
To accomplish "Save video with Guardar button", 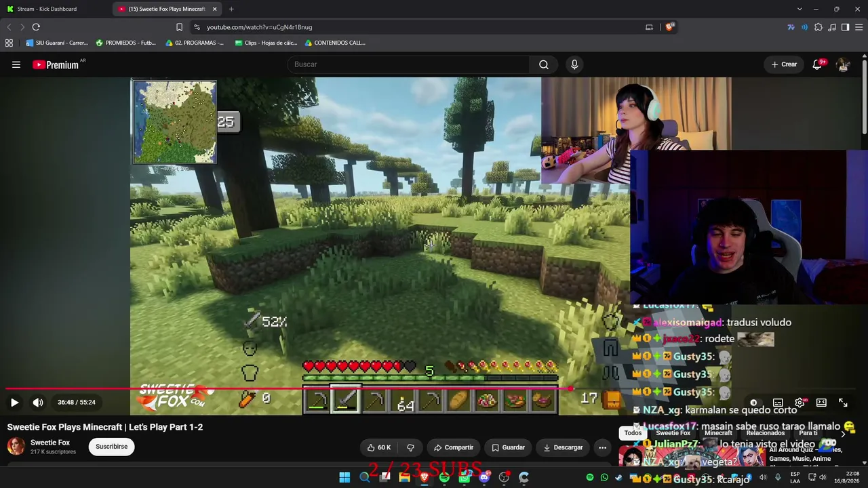I will (x=509, y=447).
